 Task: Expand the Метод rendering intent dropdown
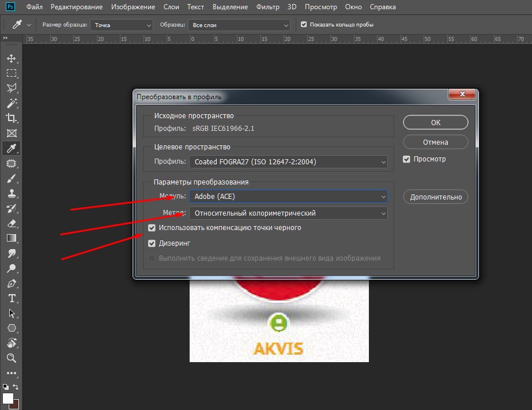click(x=288, y=213)
